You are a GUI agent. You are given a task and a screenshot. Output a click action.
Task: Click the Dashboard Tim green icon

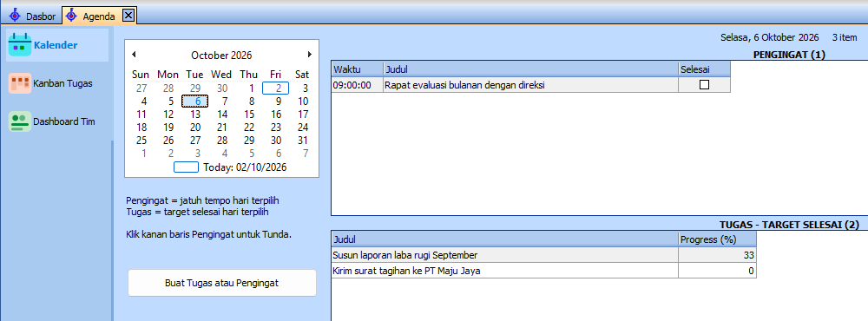(20, 121)
